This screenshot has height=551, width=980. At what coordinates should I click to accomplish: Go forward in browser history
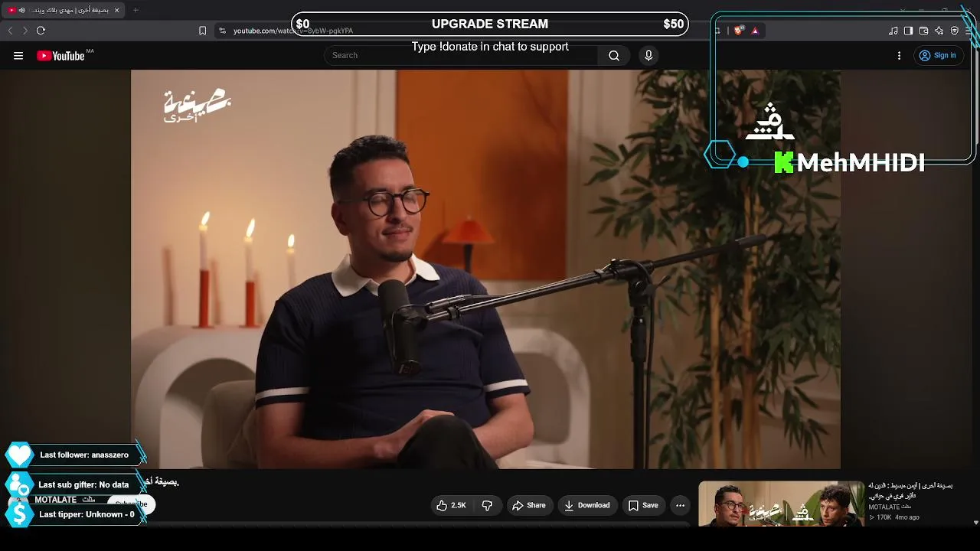click(25, 31)
